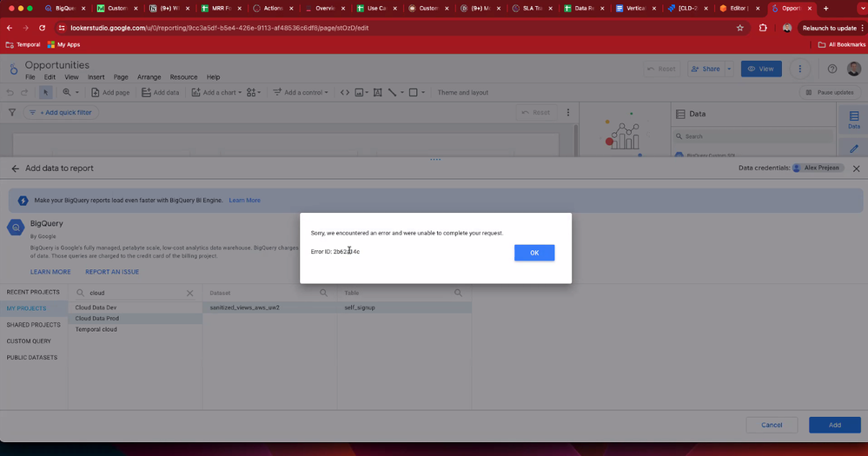
Task: Click the View button
Action: [x=761, y=69]
